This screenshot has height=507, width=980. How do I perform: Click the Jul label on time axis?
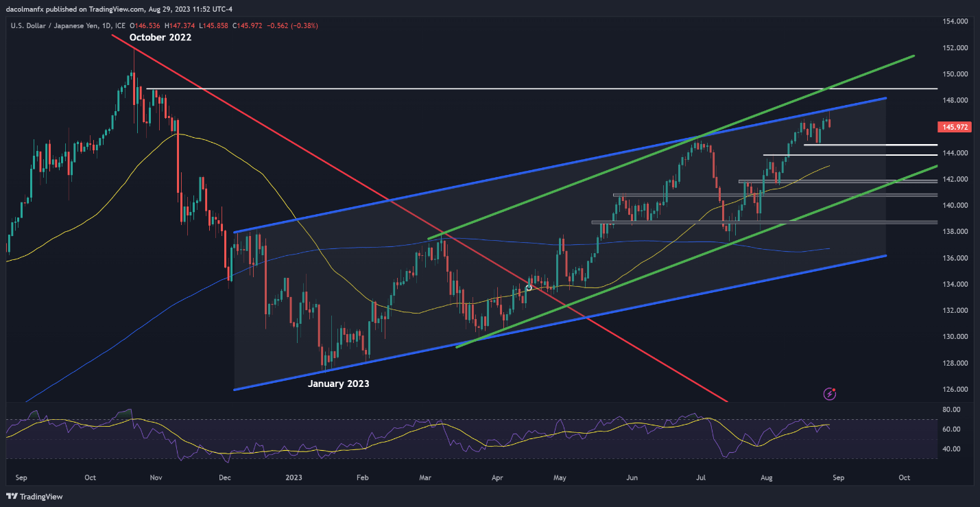702,477
